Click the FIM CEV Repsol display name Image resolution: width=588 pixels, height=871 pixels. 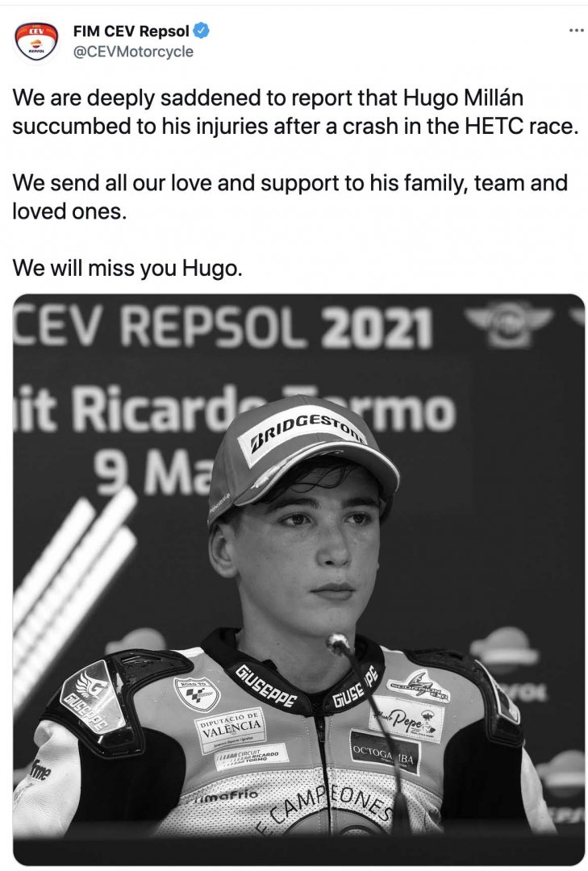(131, 31)
